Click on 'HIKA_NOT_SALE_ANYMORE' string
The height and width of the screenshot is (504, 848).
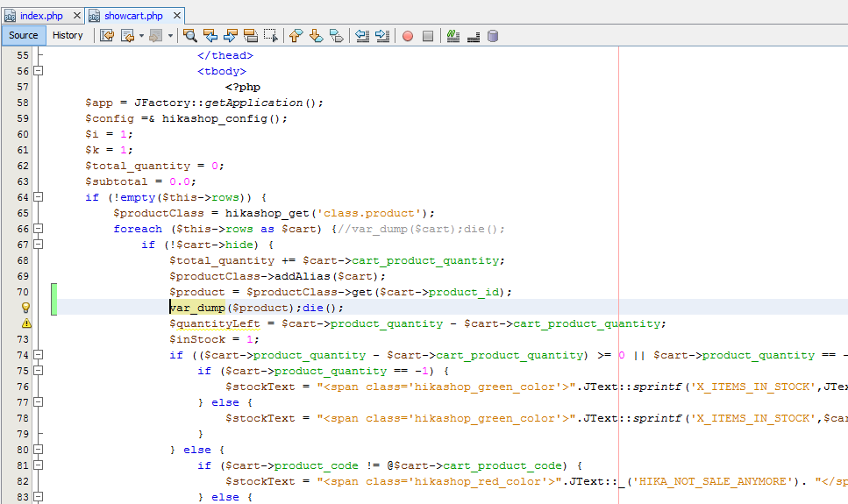point(713,481)
